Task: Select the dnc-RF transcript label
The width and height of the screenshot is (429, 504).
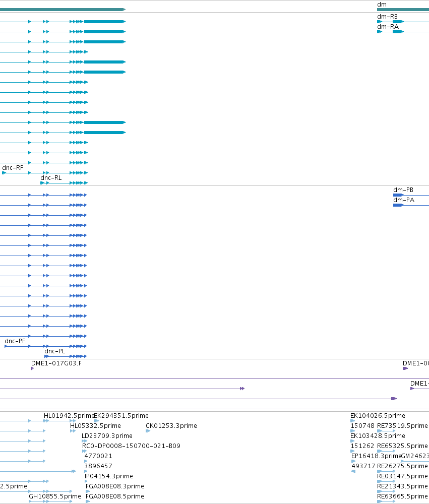Action: point(13,168)
